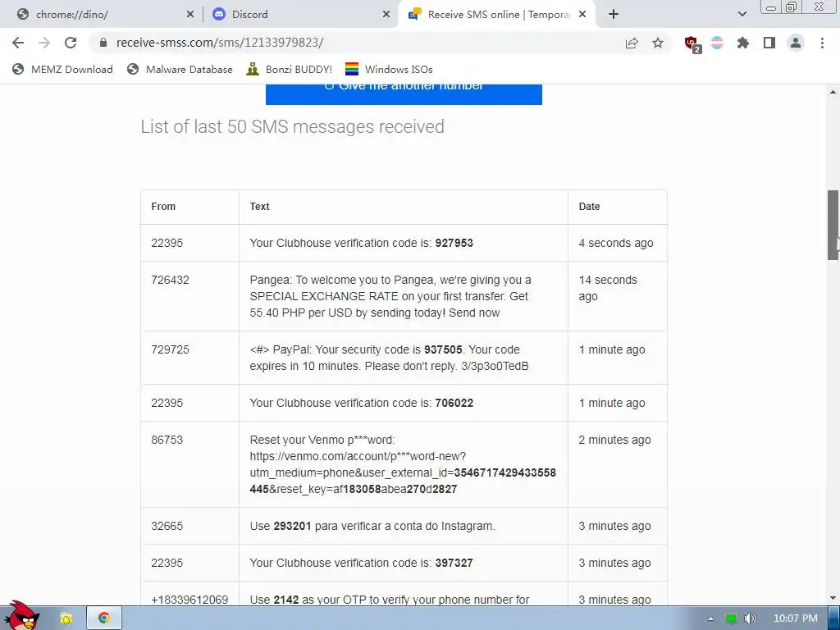Image resolution: width=840 pixels, height=630 pixels.
Task: Click the striped flag extension icon
Action: click(x=717, y=43)
